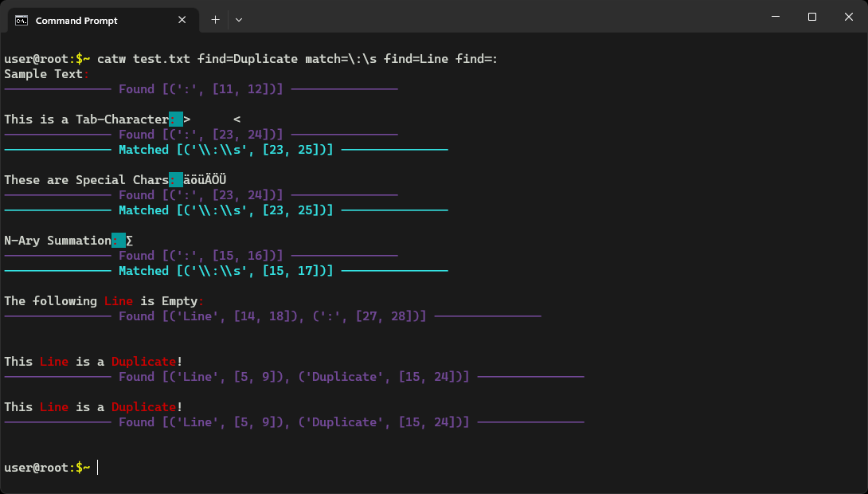Click the summation symbol ∑ in the output
This screenshot has height=494, width=868.
pos(129,240)
